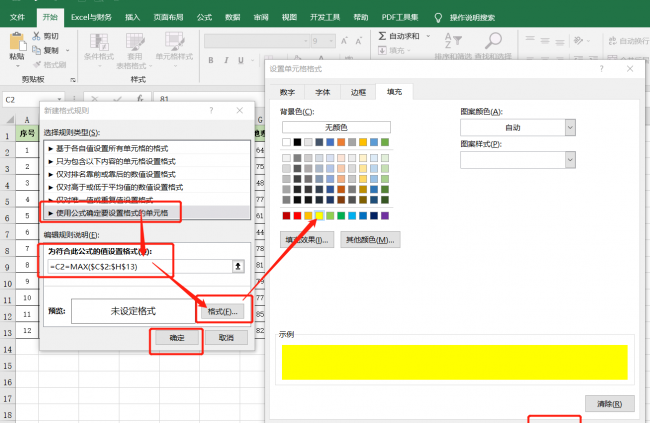Viewport: 650px width, 423px height.
Task: Open 单元格样式 cell styles
Action: click(175, 51)
